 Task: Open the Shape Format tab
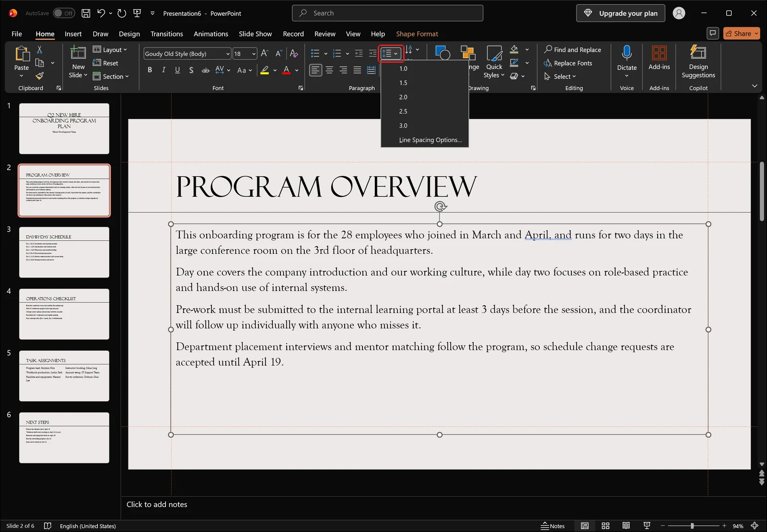417,34
